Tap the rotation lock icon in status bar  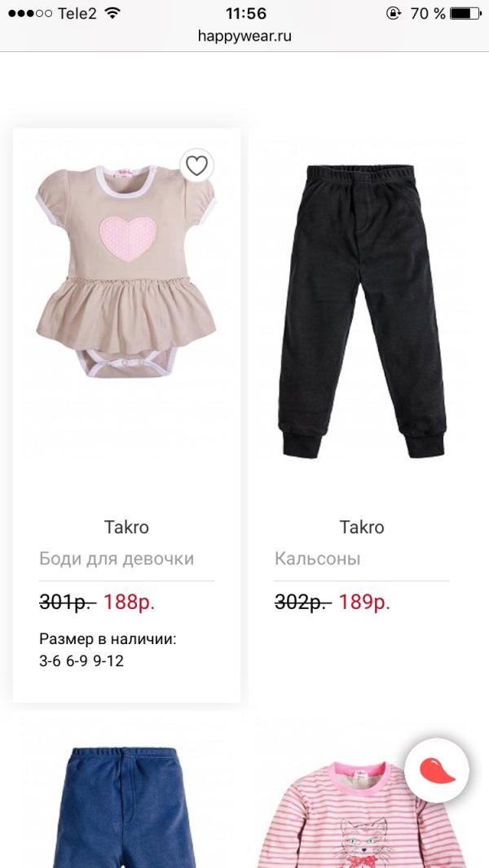point(393,13)
